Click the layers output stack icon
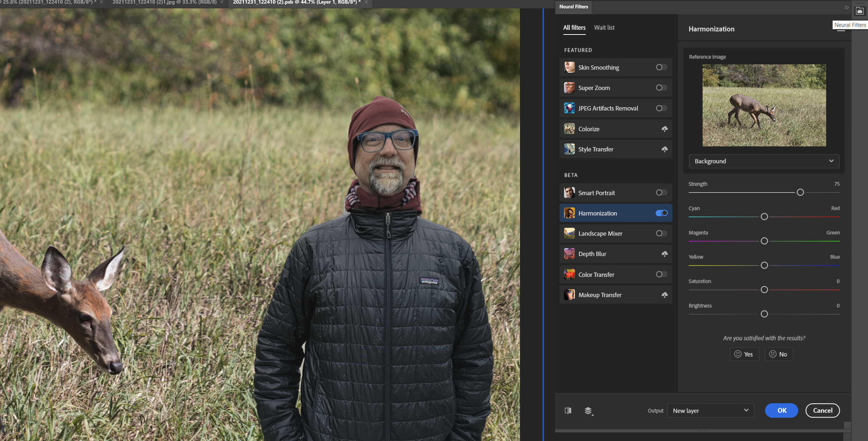This screenshot has height=441, width=868. [588, 410]
